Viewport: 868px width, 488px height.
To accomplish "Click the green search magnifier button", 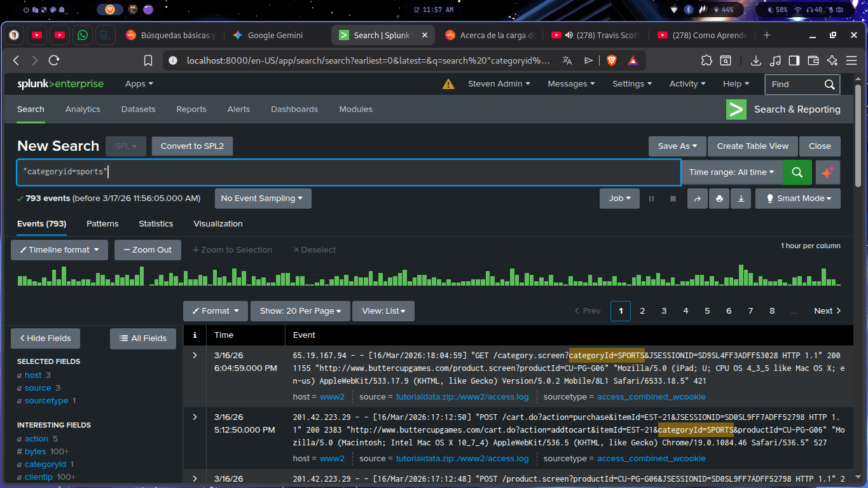I will coord(797,172).
